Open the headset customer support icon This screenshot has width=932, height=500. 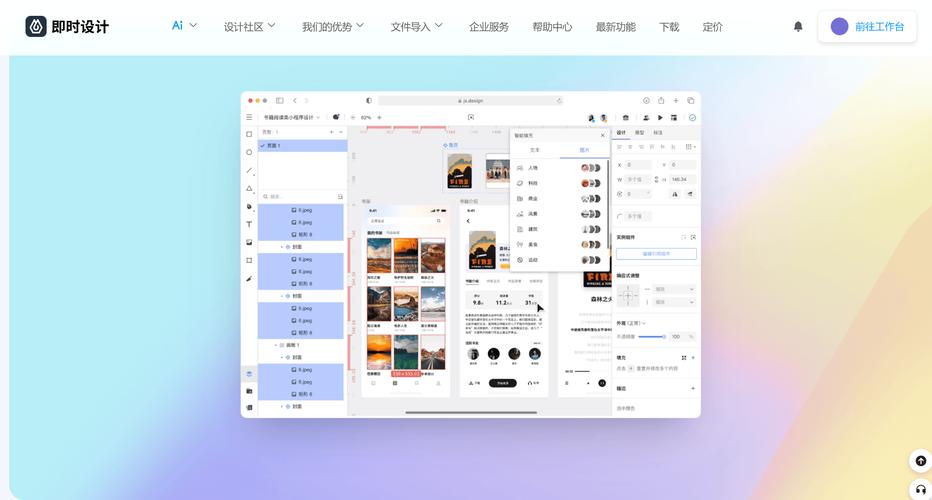coord(920,490)
